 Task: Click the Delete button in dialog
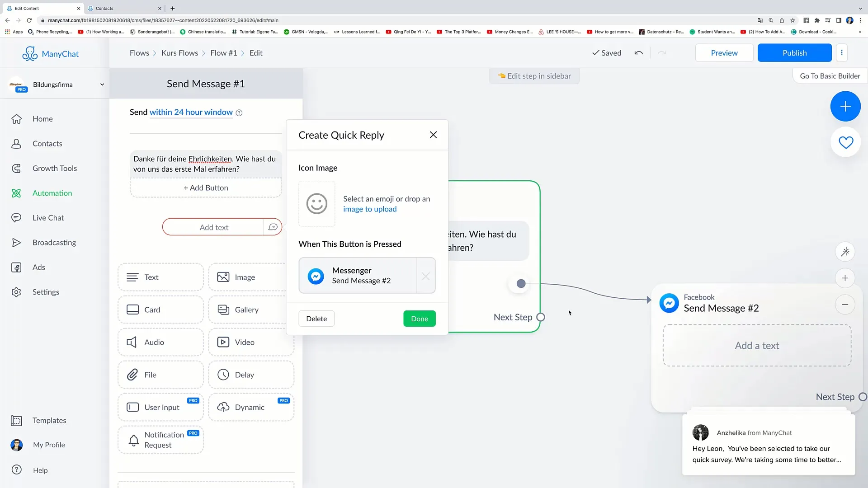click(x=316, y=318)
